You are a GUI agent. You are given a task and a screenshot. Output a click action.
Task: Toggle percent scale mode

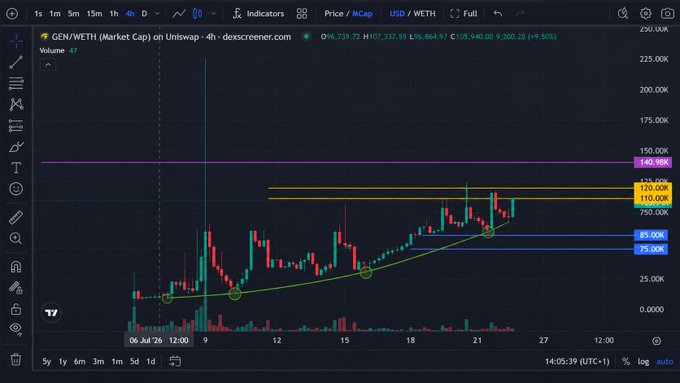point(625,361)
